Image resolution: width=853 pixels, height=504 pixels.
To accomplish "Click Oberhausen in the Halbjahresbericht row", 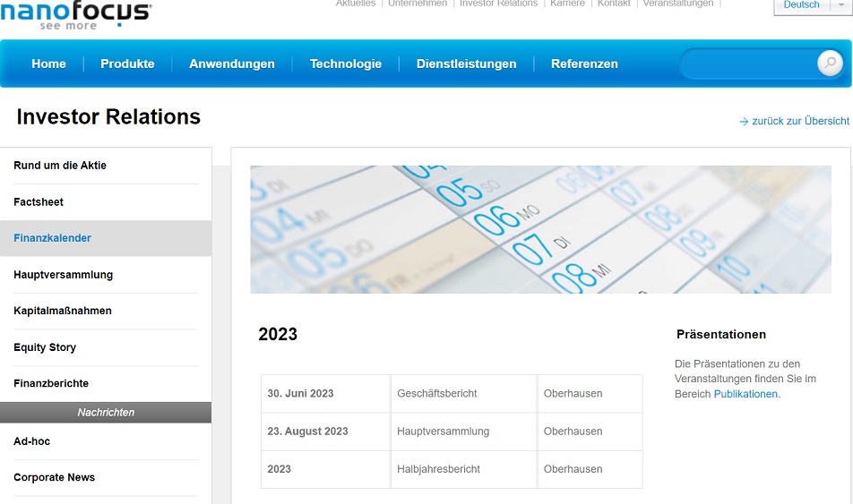I will pyautogui.click(x=573, y=469).
